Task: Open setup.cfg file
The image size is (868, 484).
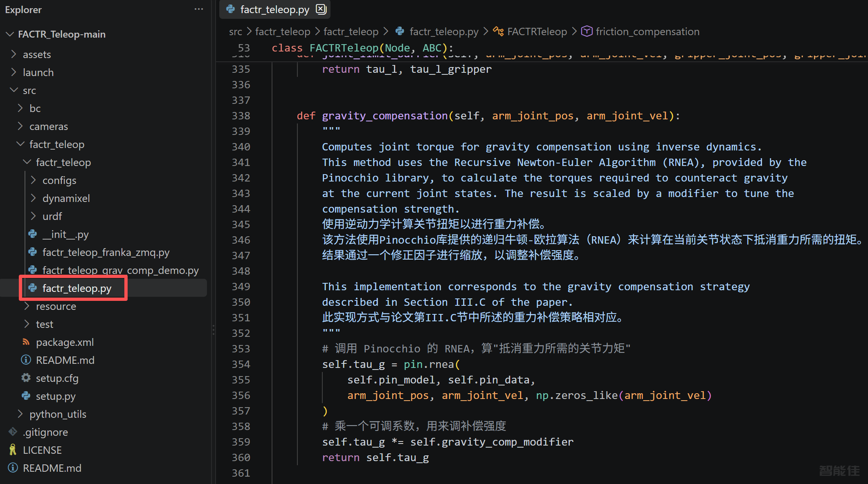Action: pos(57,378)
